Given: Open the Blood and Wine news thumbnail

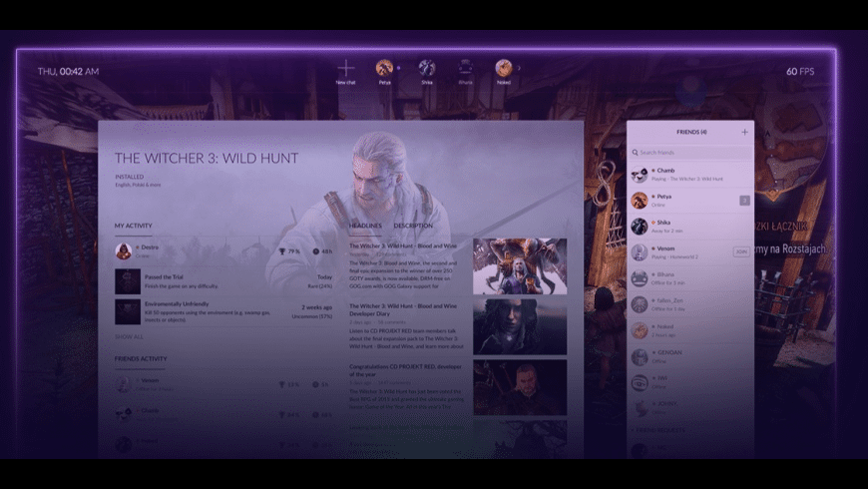Looking at the screenshot, I should pos(520,266).
